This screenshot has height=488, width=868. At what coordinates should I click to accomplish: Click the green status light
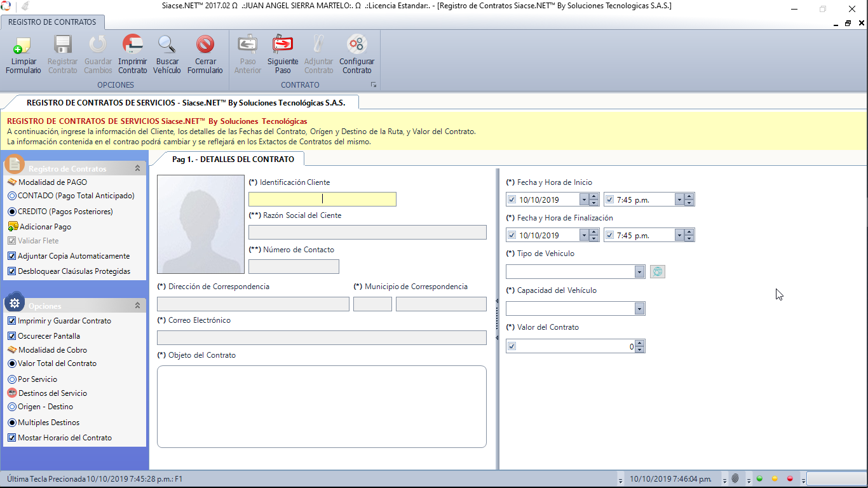coord(759,478)
